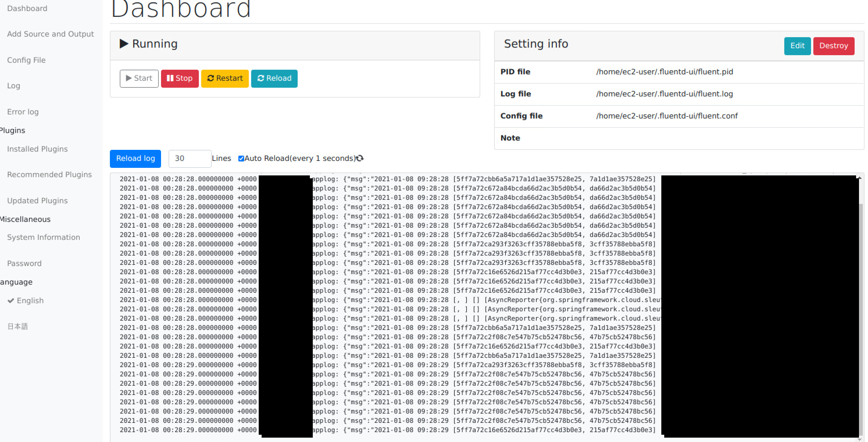Viewport: 868px width, 442px height.
Task: Click the Reload button with sync icon
Action: tap(274, 78)
